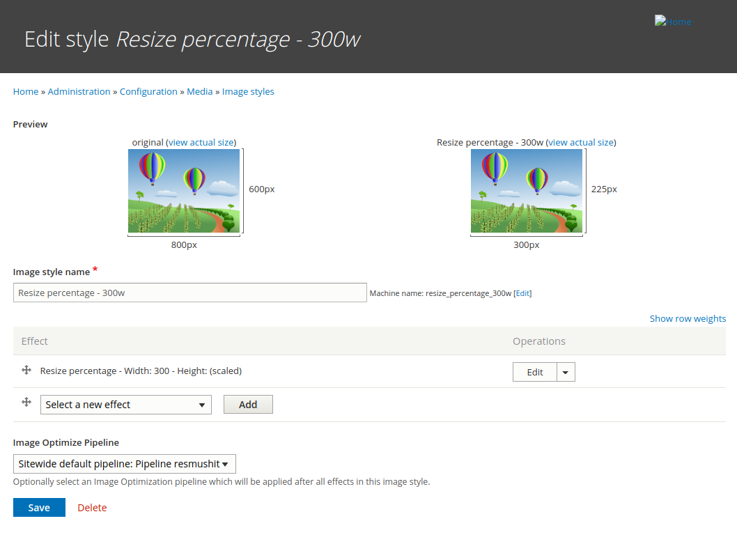This screenshot has width=737, height=560.
Task: Click the 'Operations' column header
Action: point(539,341)
